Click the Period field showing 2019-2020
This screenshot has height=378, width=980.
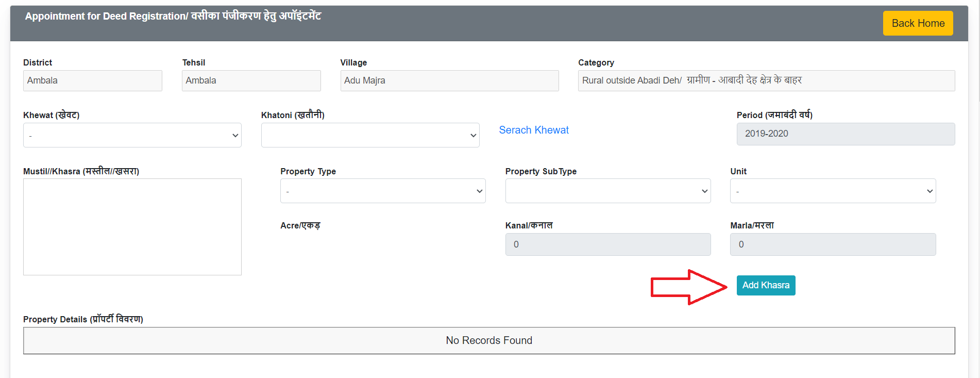[846, 134]
